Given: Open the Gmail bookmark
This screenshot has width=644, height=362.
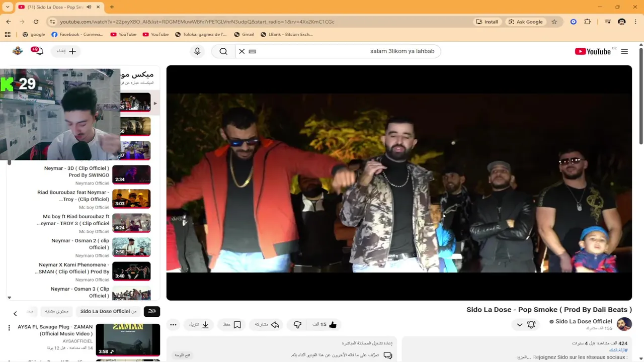Looking at the screenshot, I should click(244, 34).
